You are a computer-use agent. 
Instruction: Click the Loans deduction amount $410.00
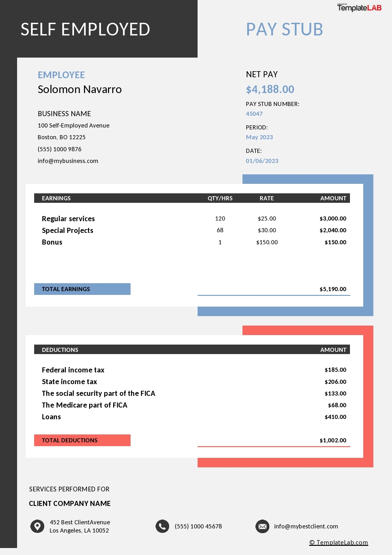335,417
